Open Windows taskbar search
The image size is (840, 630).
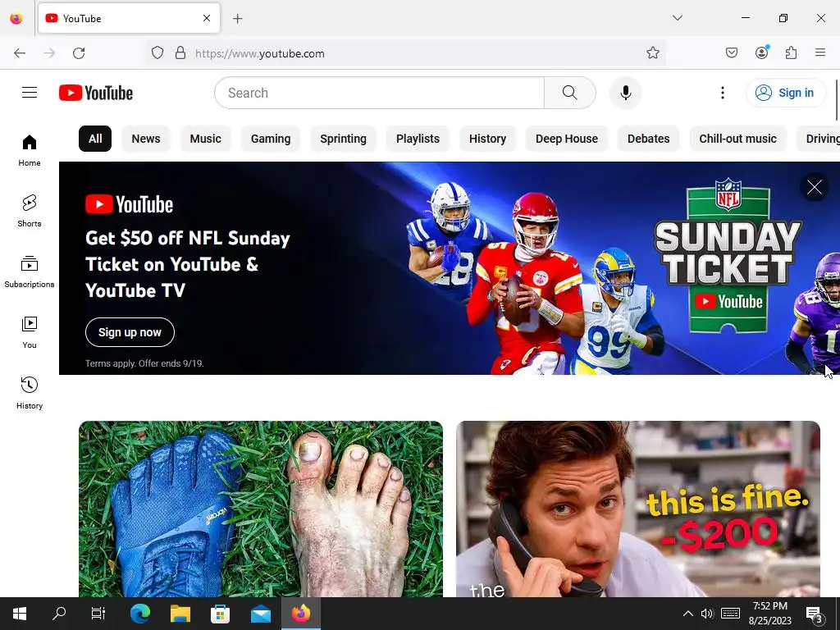[x=59, y=614]
